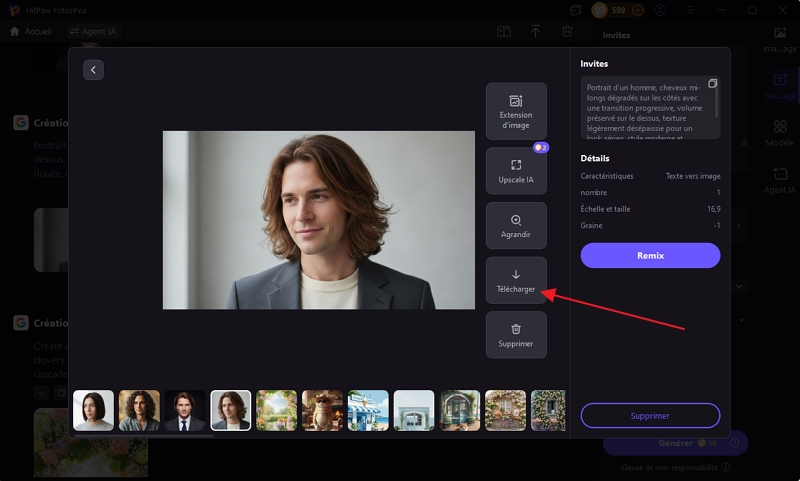The image size is (800, 481).
Task: Click the Graine value -1
Action: tap(717, 225)
